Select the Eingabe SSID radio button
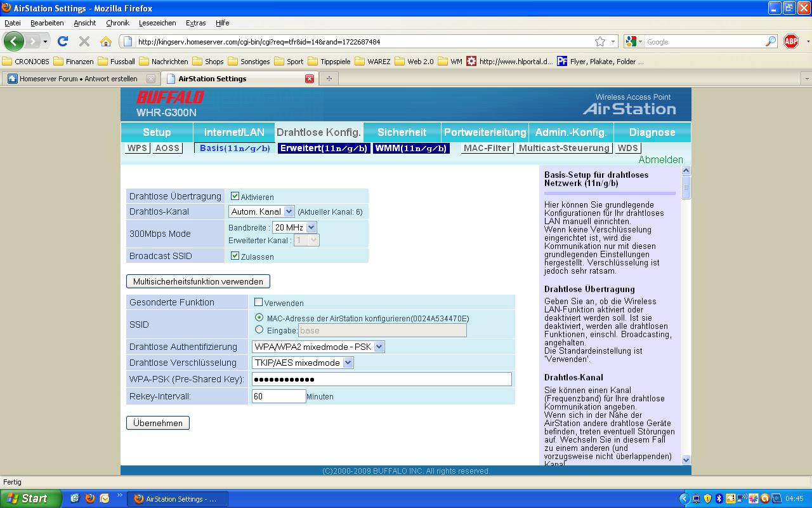The width and height of the screenshot is (812, 508). pyautogui.click(x=259, y=330)
